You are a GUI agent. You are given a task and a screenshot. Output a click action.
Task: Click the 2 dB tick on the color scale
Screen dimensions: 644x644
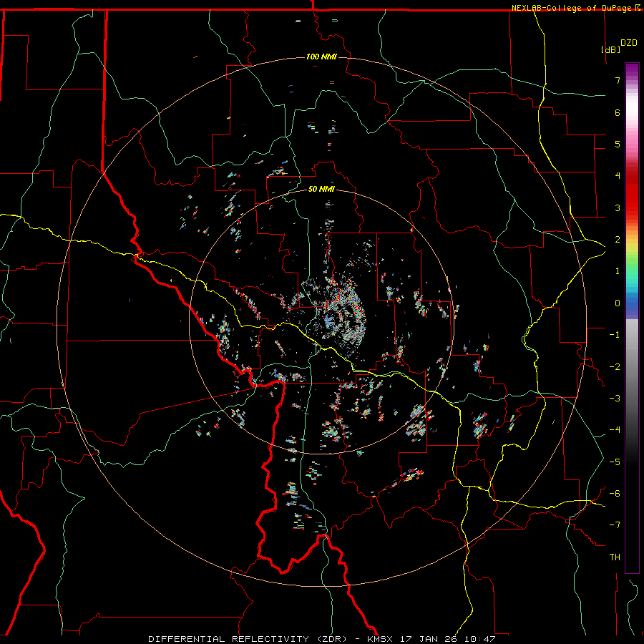[618, 240]
